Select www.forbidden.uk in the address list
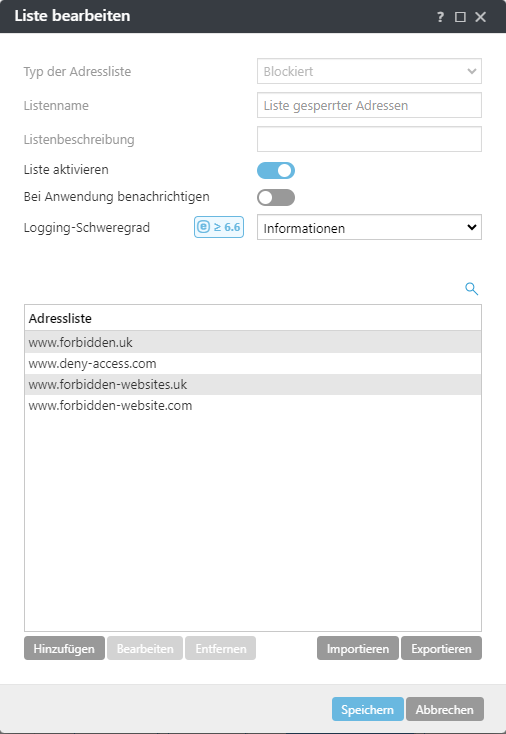The height and width of the screenshot is (734, 506). [253, 342]
